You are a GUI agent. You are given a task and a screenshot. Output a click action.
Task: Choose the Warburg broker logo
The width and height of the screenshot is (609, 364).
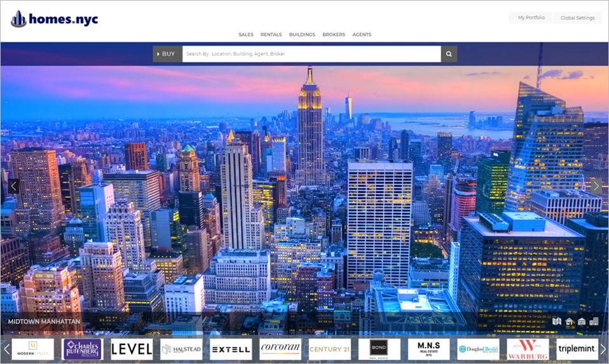(x=528, y=349)
